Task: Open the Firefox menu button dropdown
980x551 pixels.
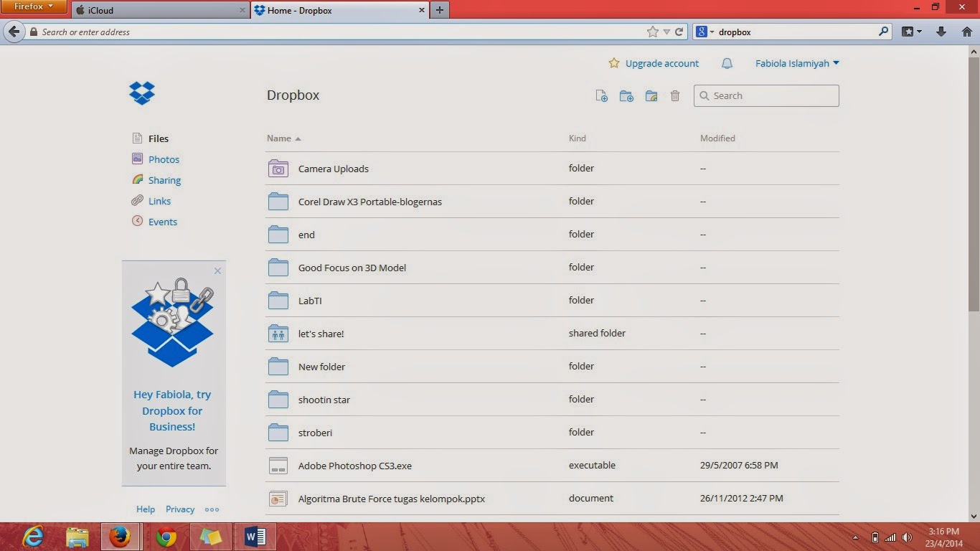Action: coord(34,6)
